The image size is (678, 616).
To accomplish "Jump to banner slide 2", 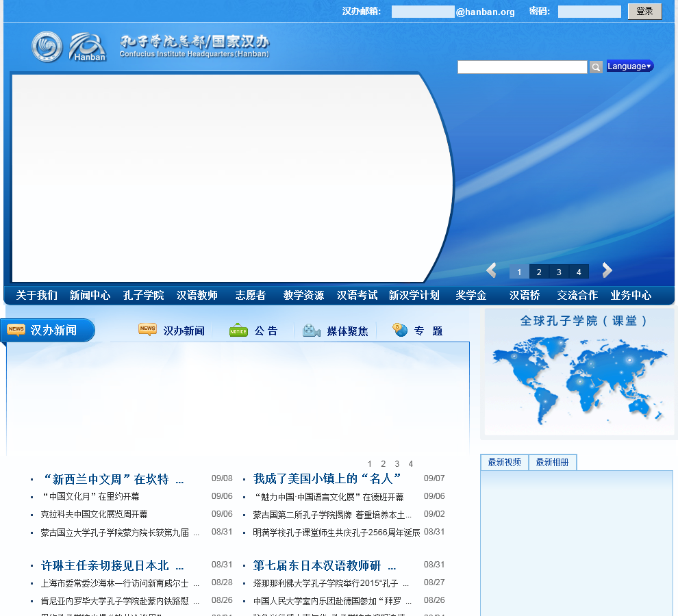I will coord(539,272).
